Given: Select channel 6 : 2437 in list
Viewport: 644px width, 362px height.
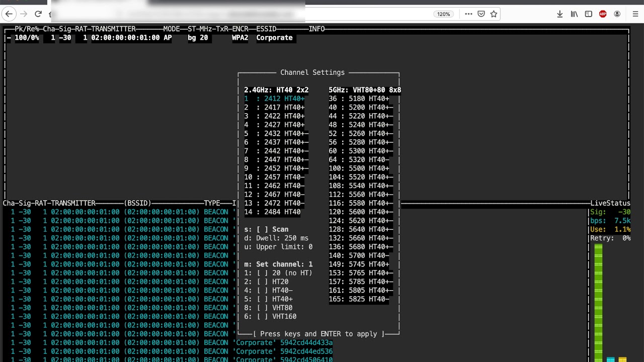Looking at the screenshot, I should tap(276, 142).
